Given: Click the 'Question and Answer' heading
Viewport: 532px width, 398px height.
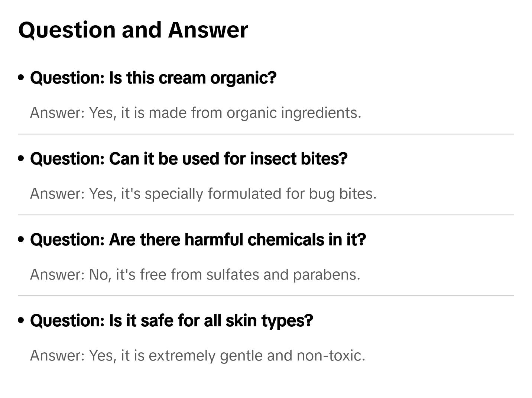Looking at the screenshot, I should coord(133,30).
